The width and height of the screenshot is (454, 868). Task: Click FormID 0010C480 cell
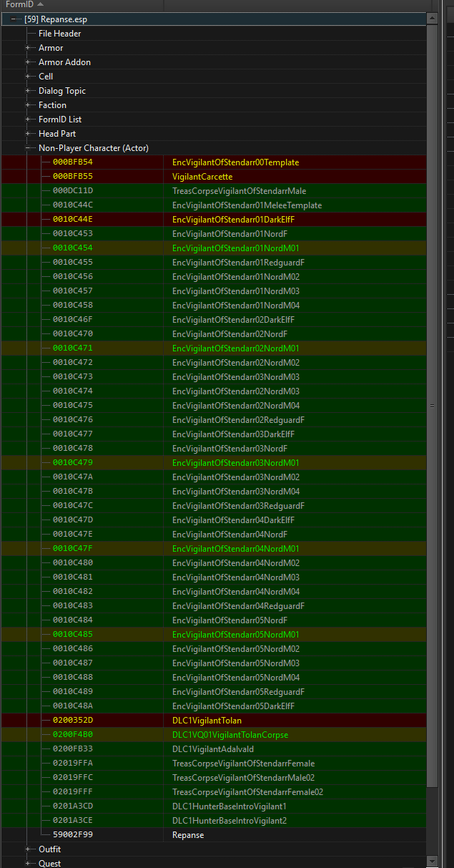[73, 563]
